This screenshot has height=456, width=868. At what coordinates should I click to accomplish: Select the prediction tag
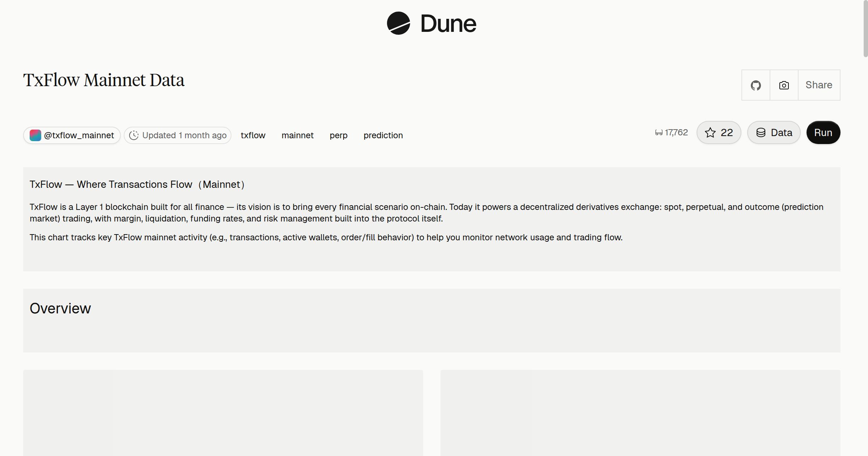(383, 135)
